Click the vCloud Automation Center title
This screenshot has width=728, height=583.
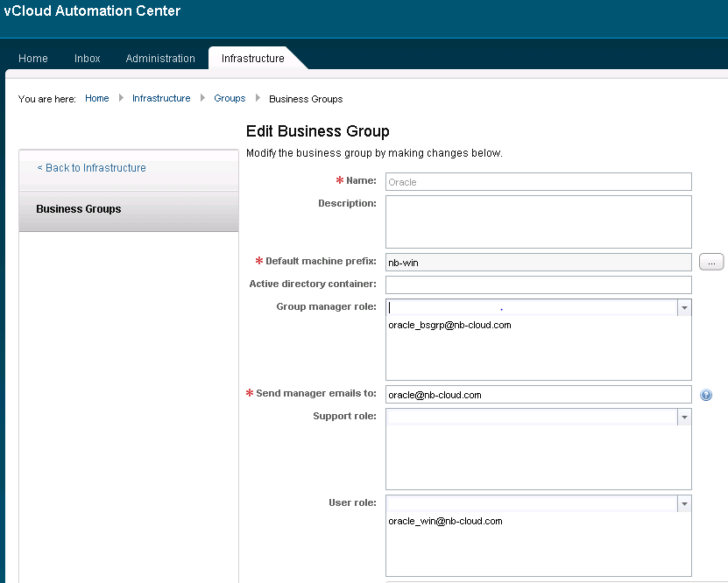click(x=92, y=11)
